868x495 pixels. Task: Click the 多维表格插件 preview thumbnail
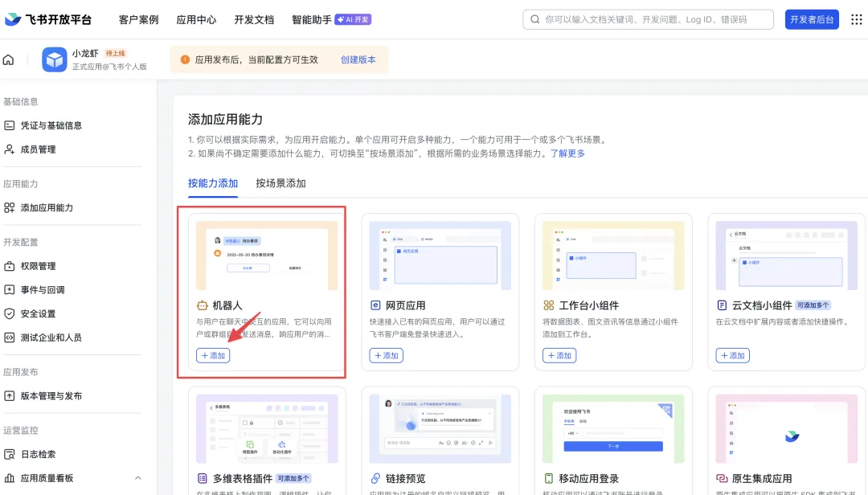pos(267,428)
